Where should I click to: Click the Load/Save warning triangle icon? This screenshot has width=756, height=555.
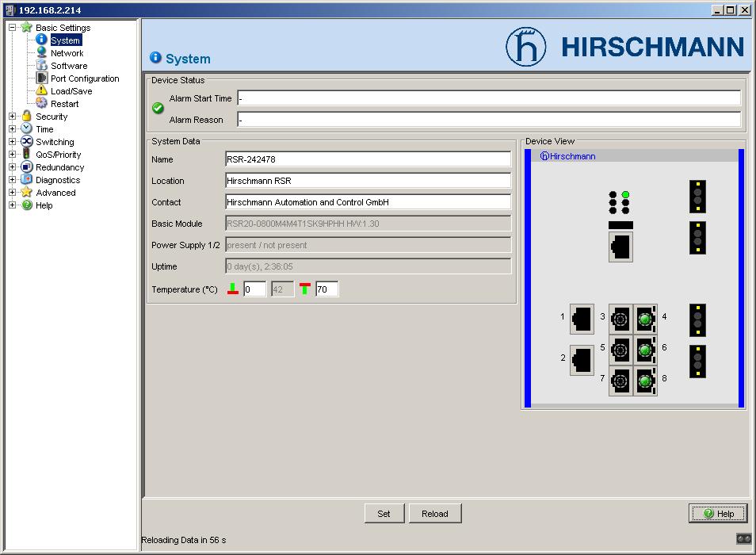point(41,90)
